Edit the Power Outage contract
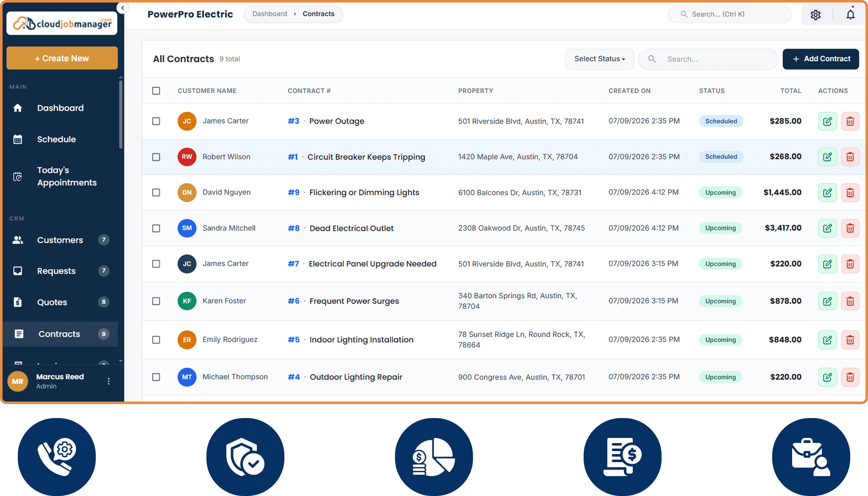Viewport: 868px width, 496px height. pyautogui.click(x=827, y=121)
